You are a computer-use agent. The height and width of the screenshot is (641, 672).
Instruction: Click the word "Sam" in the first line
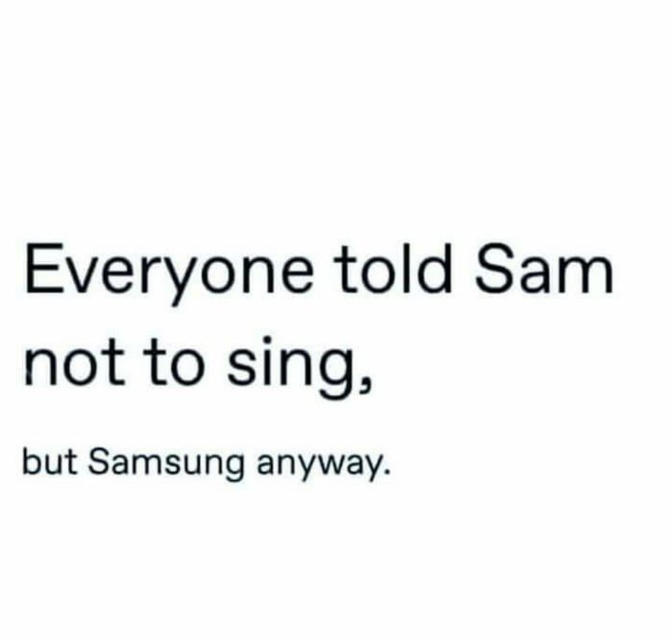(545, 273)
